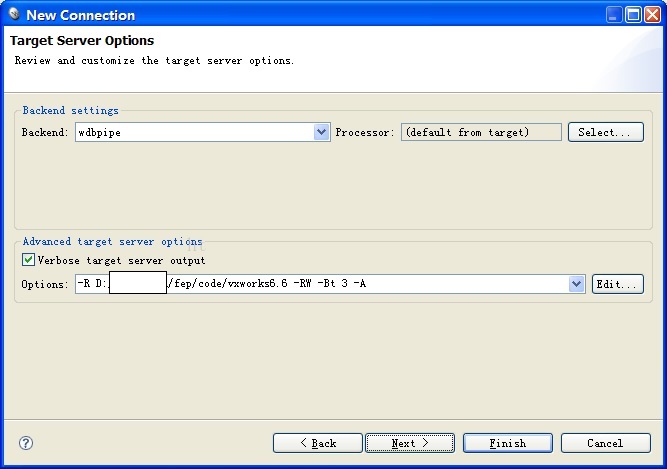Uncheck Verbose target server output

click(x=29, y=259)
